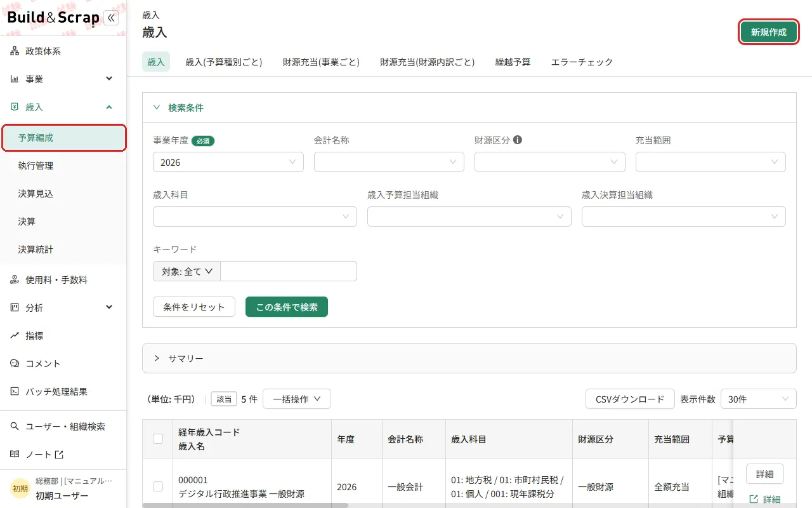Click the 新規作成 button

coord(769,32)
